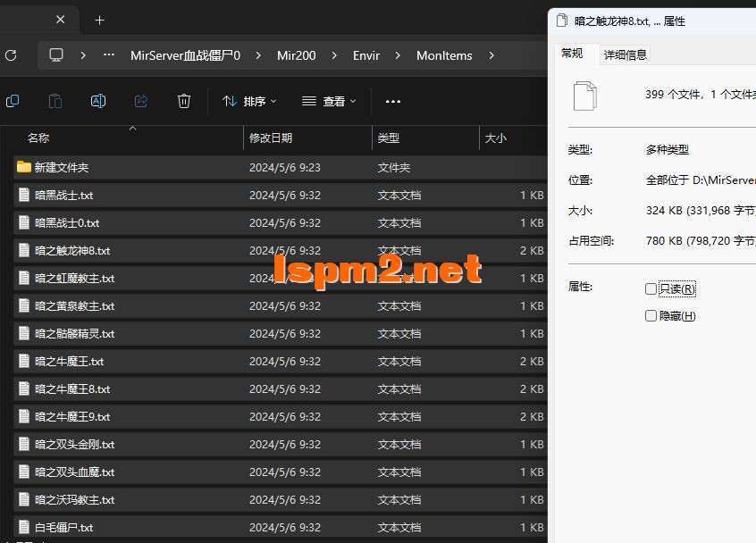Click document icon of 暗之牛魔王.txt

pos(23,361)
